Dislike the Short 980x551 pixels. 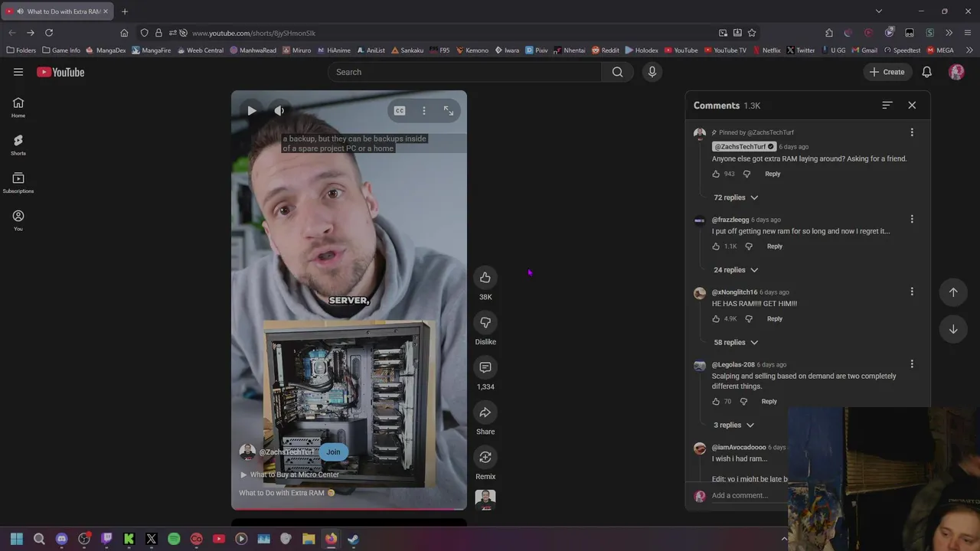(x=485, y=322)
